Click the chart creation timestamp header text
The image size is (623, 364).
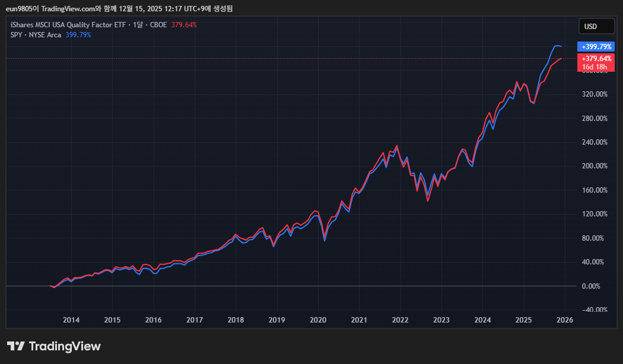click(119, 8)
